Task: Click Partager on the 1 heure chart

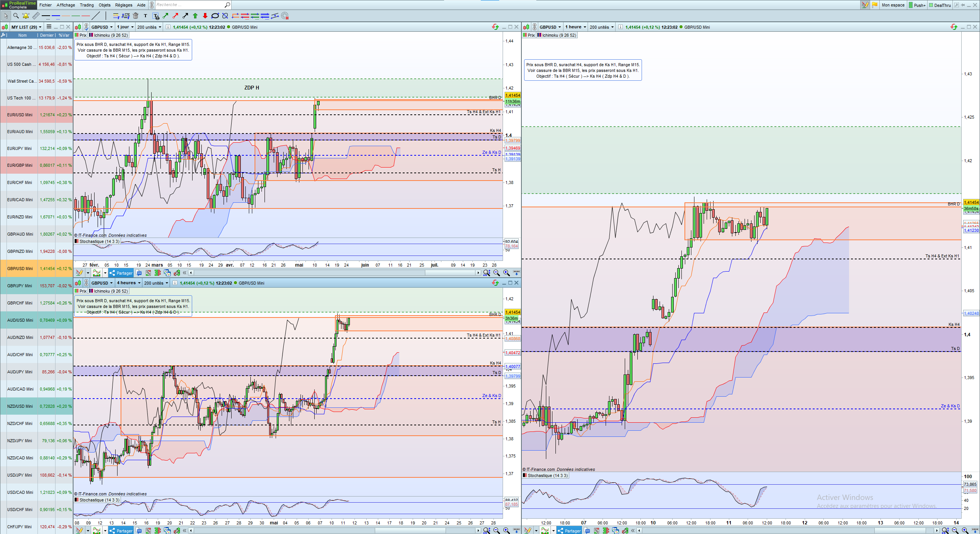Action: (x=569, y=531)
